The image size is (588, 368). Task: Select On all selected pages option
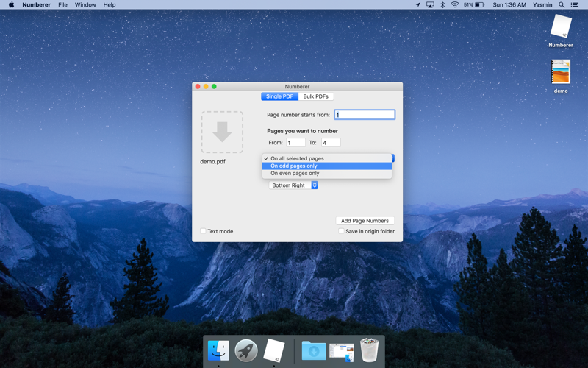tap(297, 158)
